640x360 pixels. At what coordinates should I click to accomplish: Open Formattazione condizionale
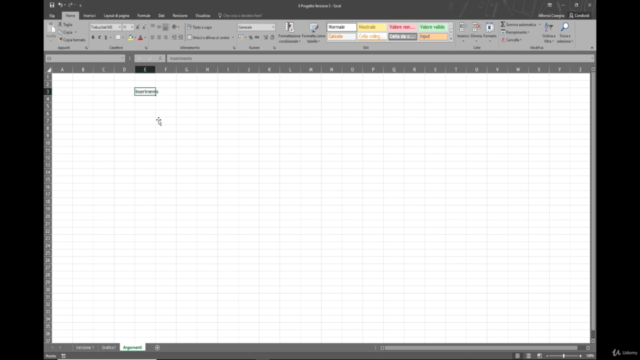[289, 33]
